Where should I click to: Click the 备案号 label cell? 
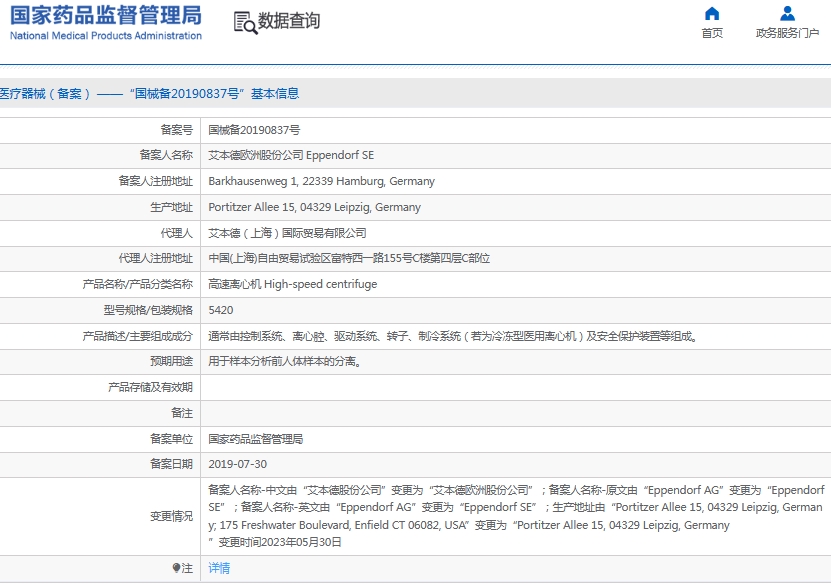pos(176,130)
